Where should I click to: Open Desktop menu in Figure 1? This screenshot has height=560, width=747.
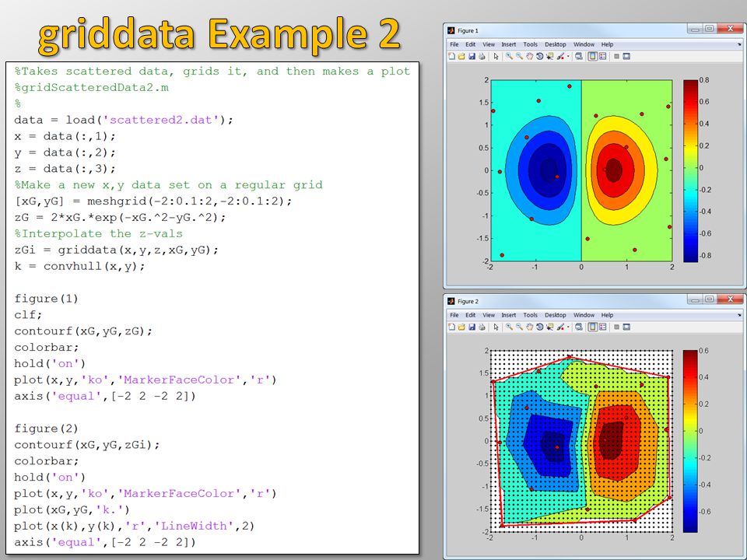tap(556, 44)
